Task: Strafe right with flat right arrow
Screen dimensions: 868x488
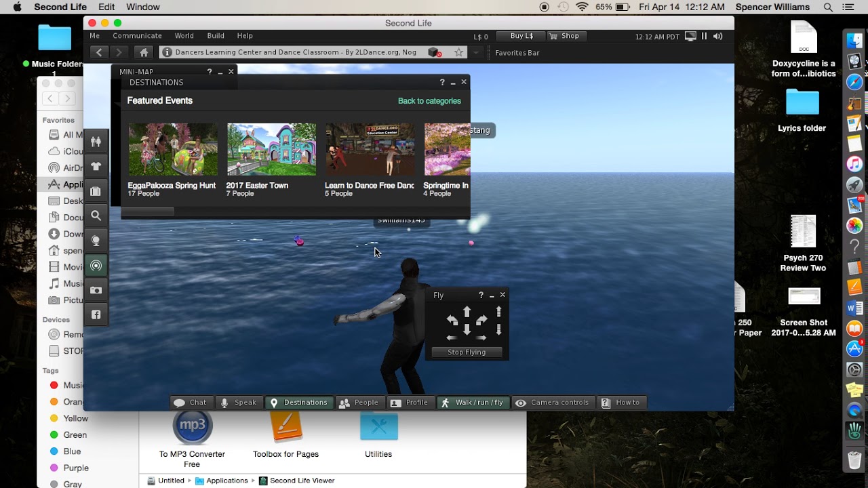Action: 481,337
